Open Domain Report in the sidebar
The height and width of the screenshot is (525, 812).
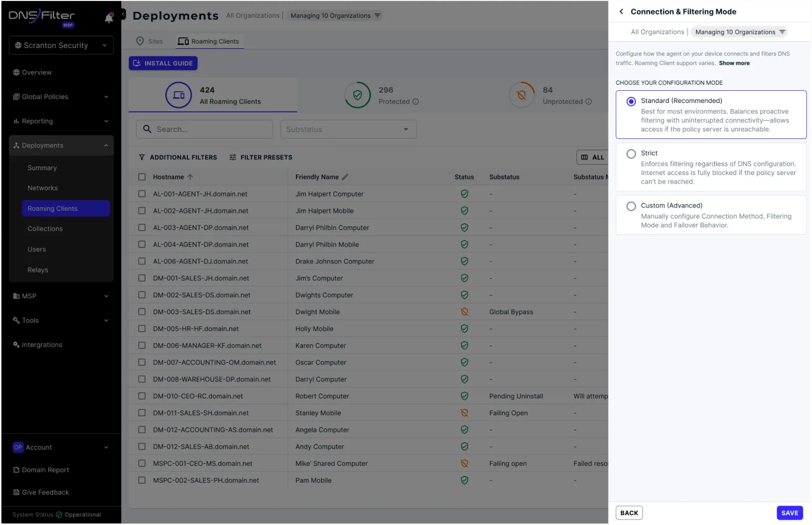point(42,470)
